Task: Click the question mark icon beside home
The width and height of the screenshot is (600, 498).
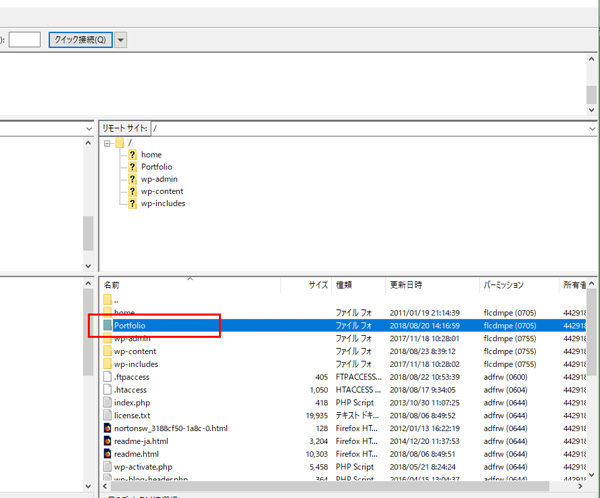Action: click(x=132, y=155)
